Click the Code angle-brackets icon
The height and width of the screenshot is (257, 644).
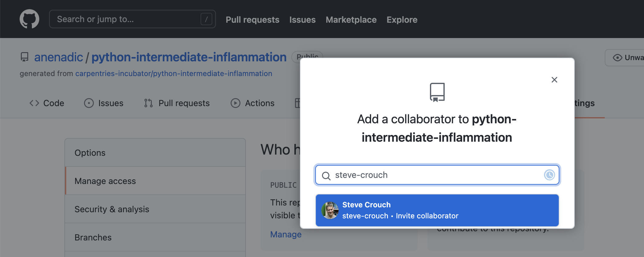point(34,103)
